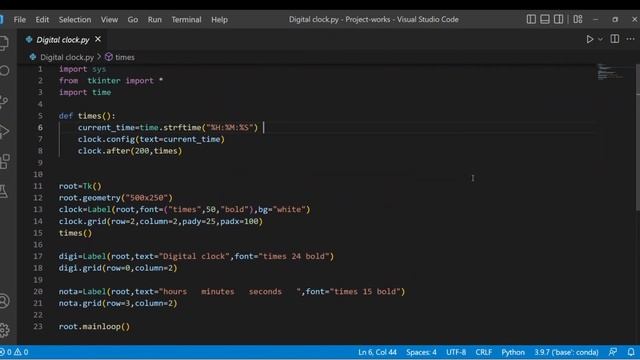Open the File menu

20,20
